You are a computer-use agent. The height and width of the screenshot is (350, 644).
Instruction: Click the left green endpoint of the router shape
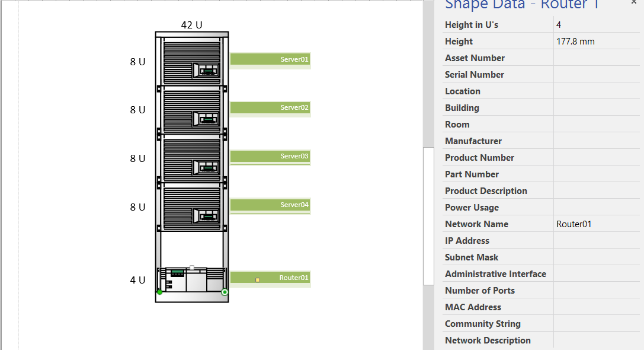click(x=158, y=292)
